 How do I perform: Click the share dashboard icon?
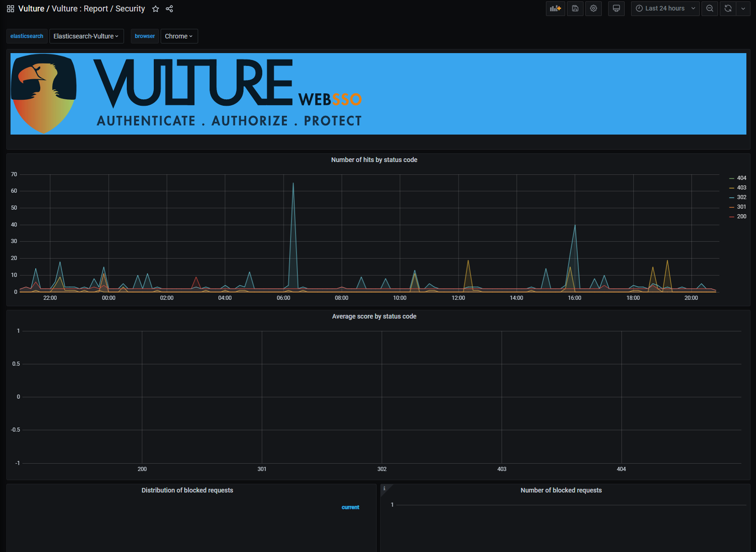169,9
